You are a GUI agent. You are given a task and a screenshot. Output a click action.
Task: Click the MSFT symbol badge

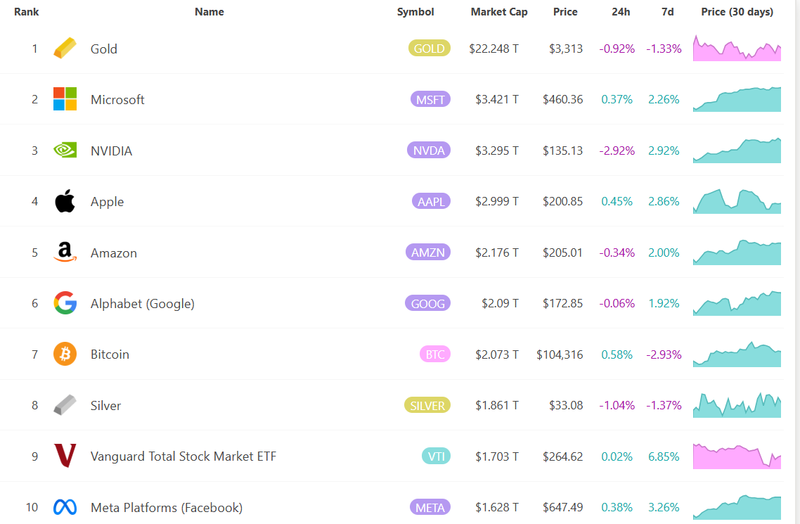click(430, 99)
